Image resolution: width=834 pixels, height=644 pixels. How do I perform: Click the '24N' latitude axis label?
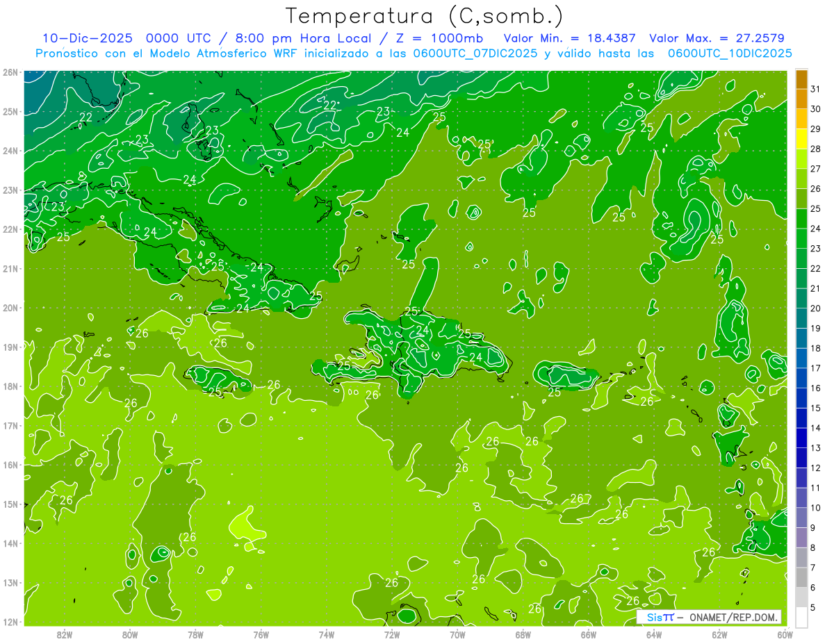click(10, 151)
